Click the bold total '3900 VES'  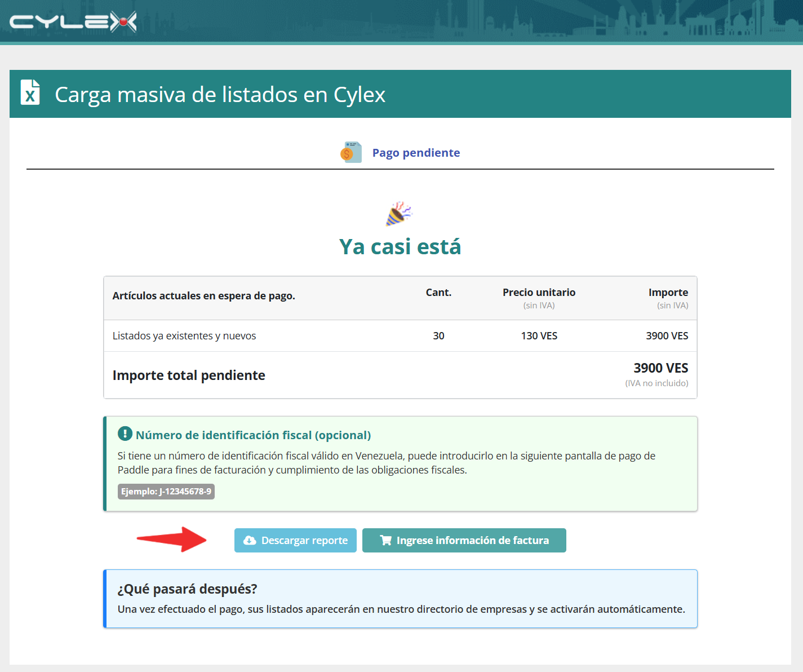[x=661, y=368]
